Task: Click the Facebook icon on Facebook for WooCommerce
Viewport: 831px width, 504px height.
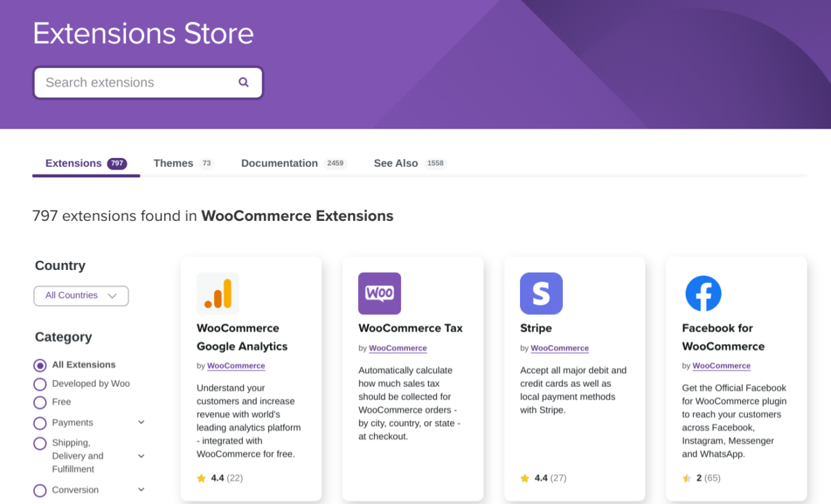Action: (704, 294)
